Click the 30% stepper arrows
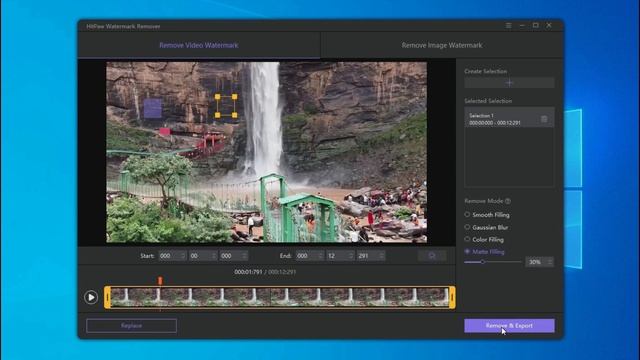This screenshot has width=640, height=360. (550, 262)
